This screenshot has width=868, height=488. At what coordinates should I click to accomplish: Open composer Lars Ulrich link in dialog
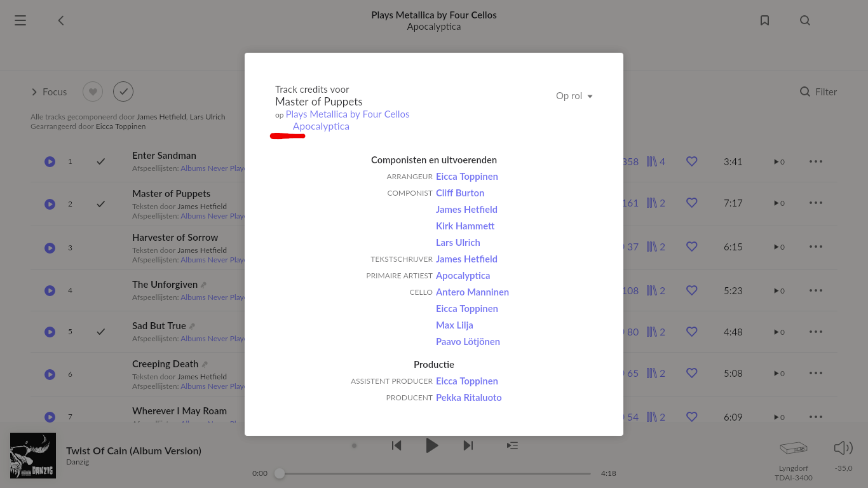pos(458,243)
